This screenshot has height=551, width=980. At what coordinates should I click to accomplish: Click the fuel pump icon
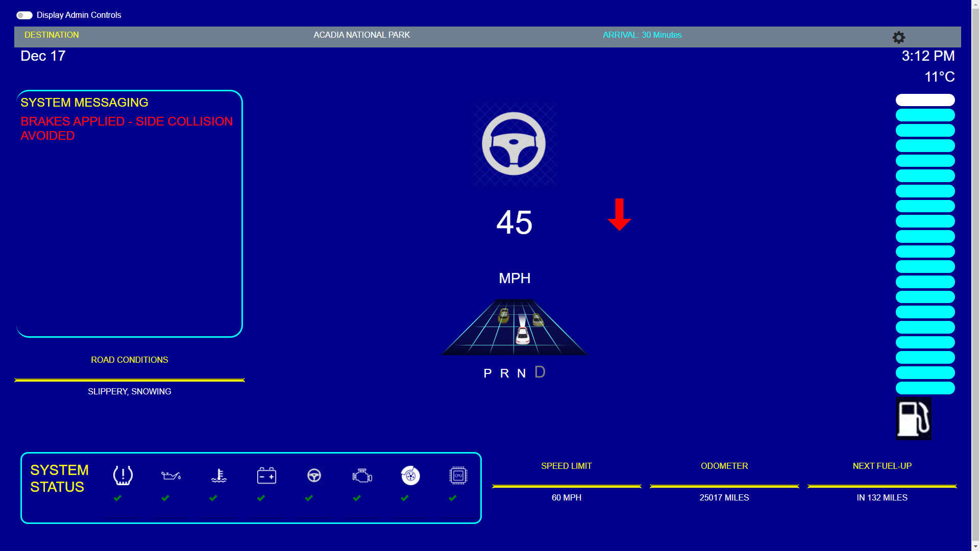click(914, 418)
